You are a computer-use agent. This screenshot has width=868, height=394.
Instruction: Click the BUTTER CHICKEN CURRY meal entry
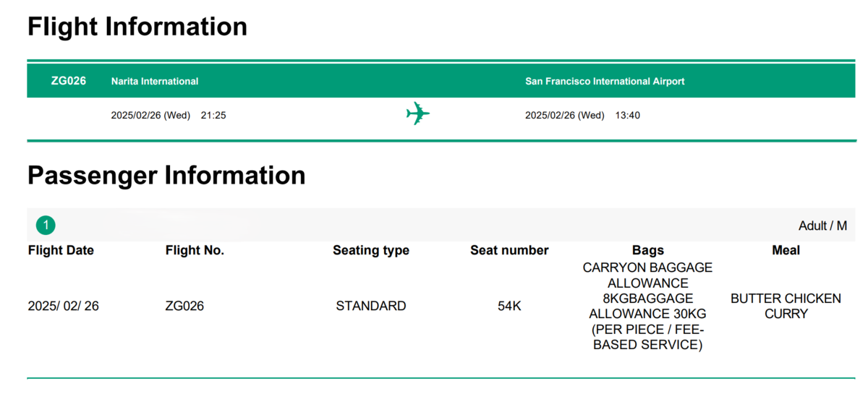click(786, 306)
